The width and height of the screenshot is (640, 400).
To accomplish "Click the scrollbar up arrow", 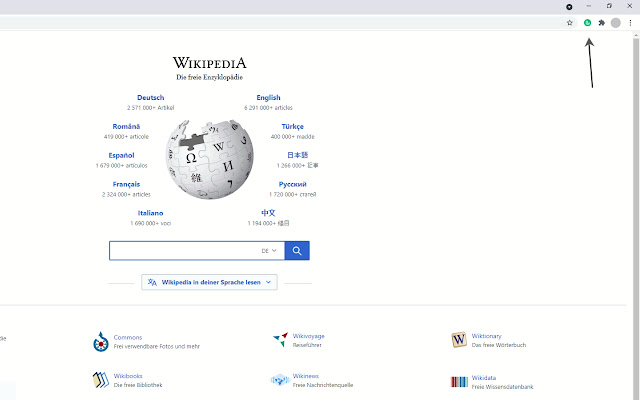I will pyautogui.click(x=636, y=36).
